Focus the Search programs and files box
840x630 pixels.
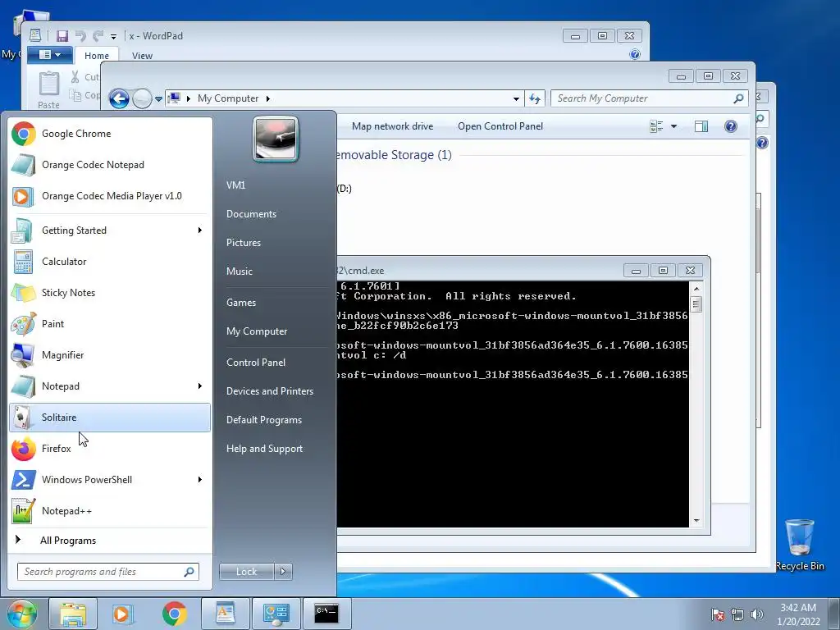pyautogui.click(x=108, y=572)
